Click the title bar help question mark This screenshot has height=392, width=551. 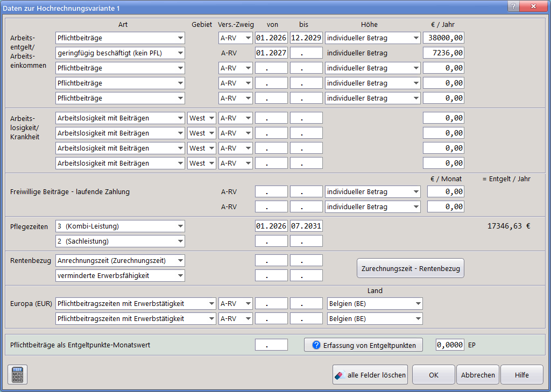coord(513,6)
